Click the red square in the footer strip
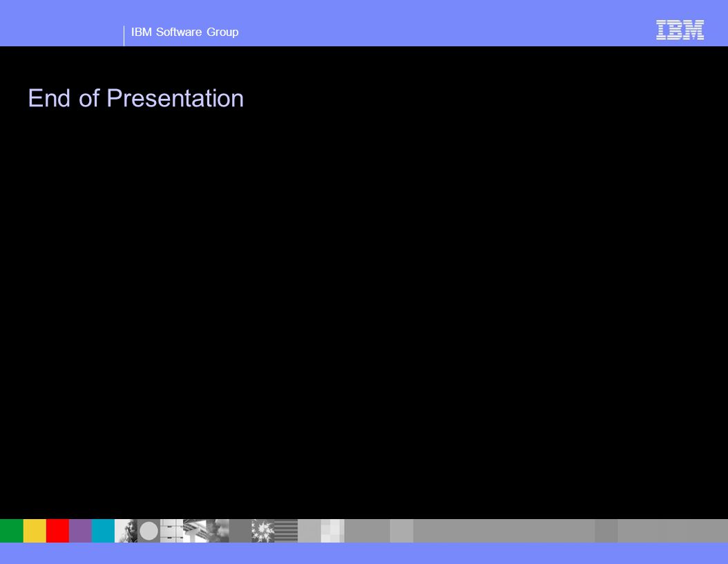 click(57, 531)
